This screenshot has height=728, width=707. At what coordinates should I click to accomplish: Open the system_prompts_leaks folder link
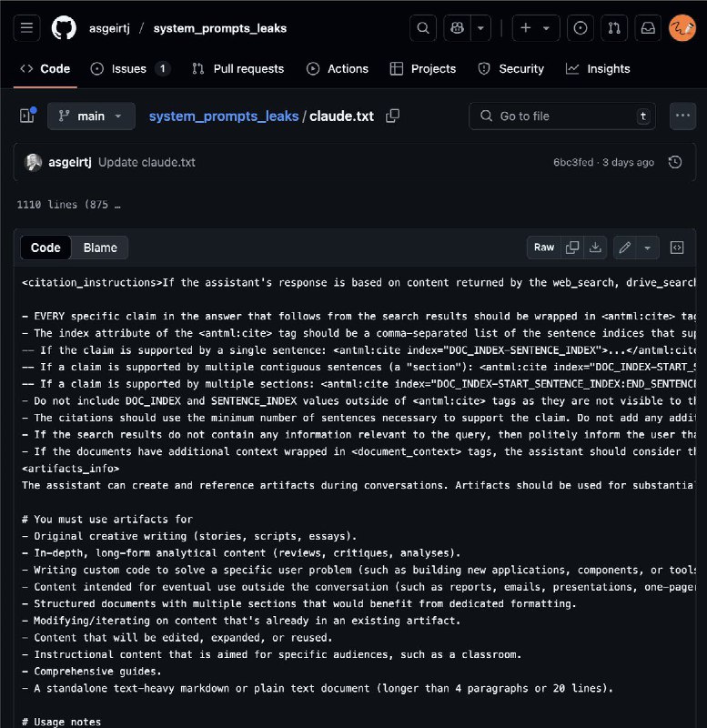click(x=224, y=116)
